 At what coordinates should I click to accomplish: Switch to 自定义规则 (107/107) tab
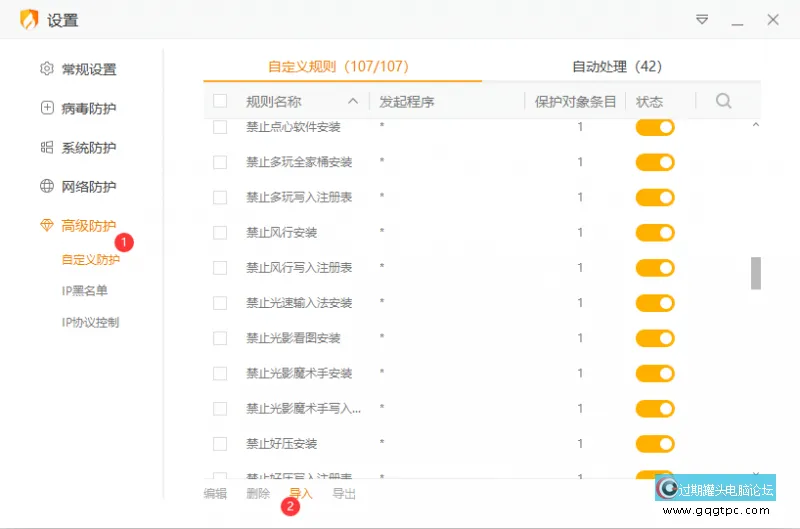pyautogui.click(x=338, y=66)
